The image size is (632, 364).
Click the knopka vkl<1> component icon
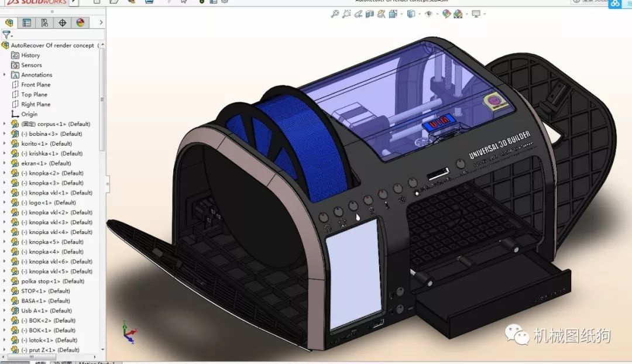15,193
